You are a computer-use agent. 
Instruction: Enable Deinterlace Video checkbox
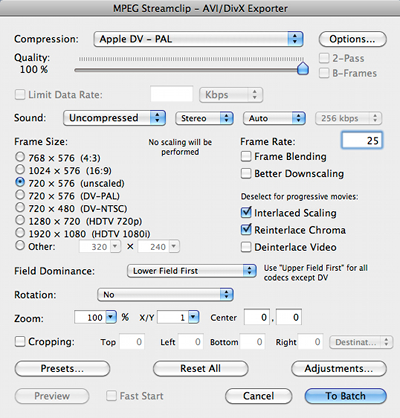tap(246, 247)
